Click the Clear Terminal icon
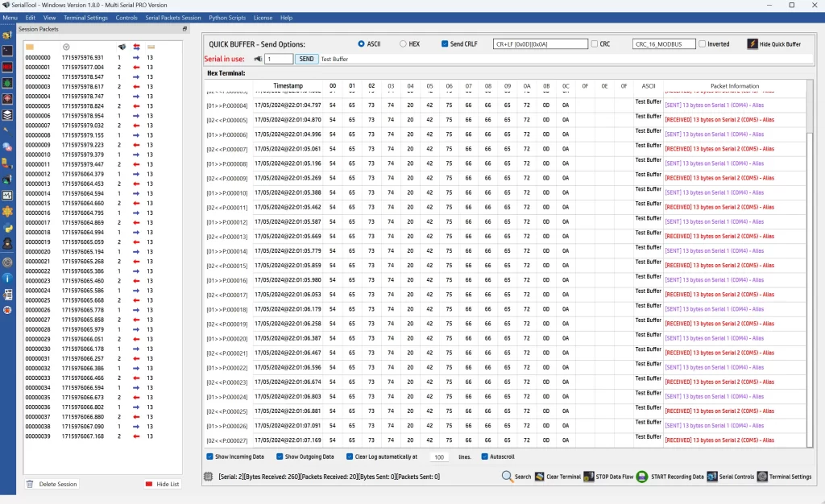 coord(539,477)
